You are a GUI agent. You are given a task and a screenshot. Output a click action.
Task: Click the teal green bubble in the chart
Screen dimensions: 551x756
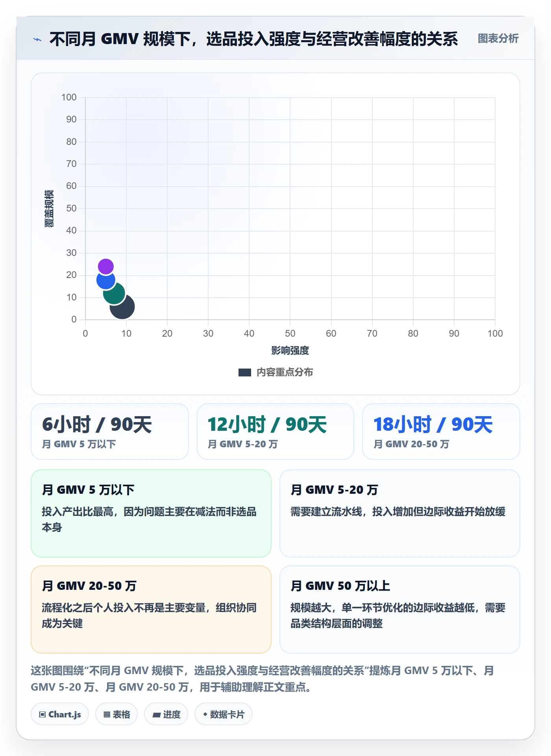point(114,293)
